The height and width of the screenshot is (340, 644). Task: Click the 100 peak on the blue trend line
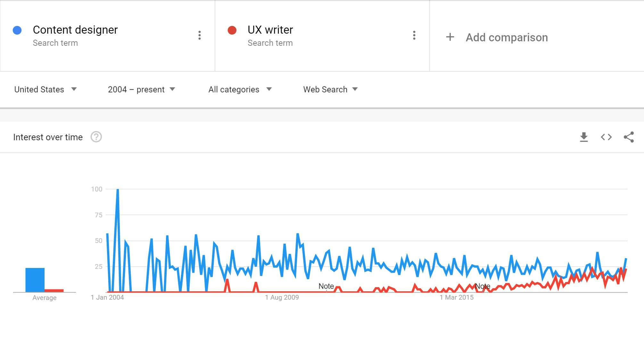[117, 189]
